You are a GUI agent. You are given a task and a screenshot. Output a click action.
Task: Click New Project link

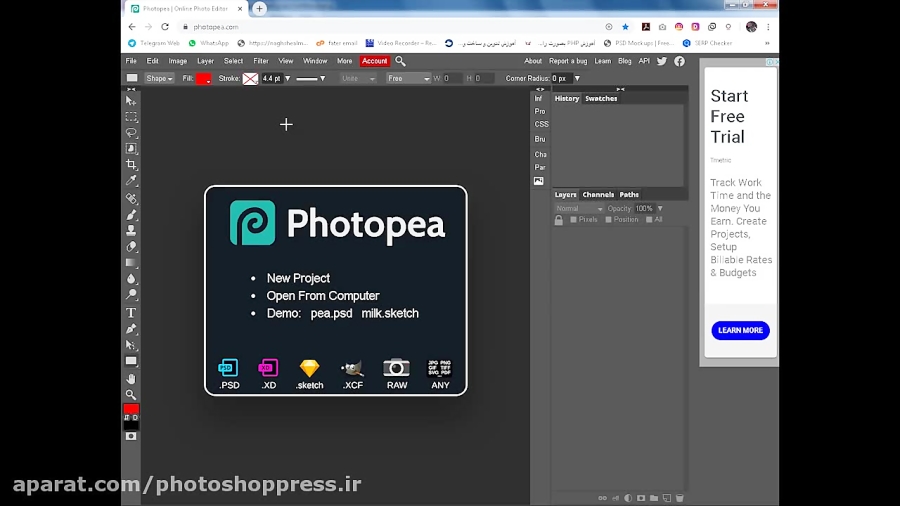298,278
